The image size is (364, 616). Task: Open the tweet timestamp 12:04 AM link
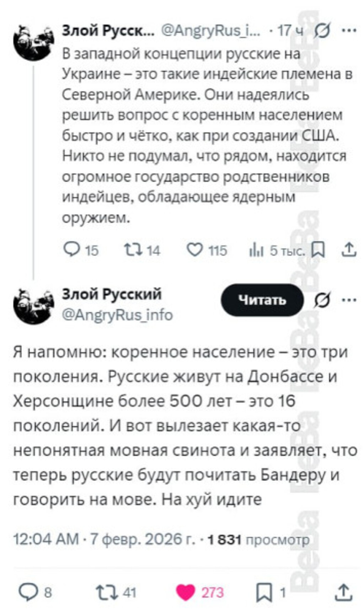46,539
